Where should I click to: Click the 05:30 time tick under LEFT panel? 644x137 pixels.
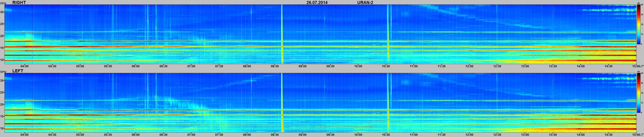(108, 135)
